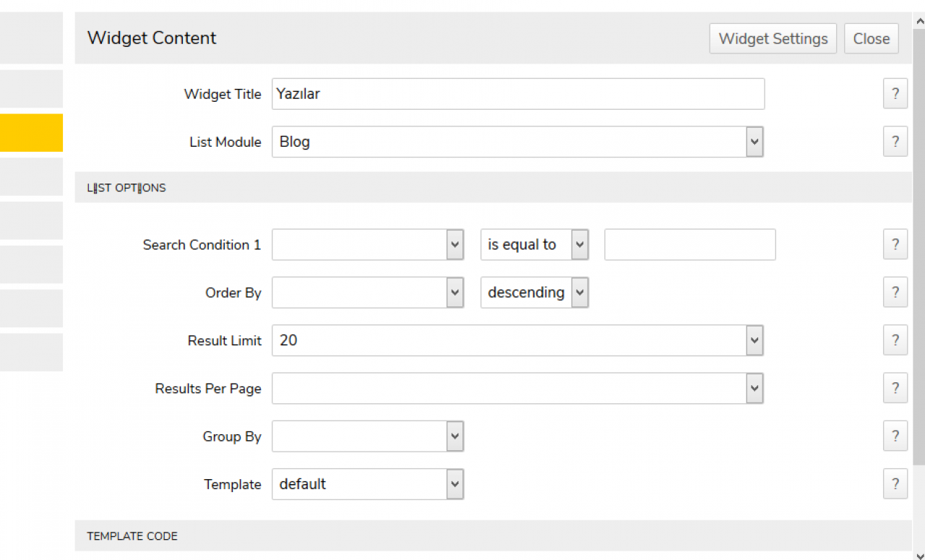Click the help icon beside Widget Title
The image size is (925, 560).
[895, 94]
